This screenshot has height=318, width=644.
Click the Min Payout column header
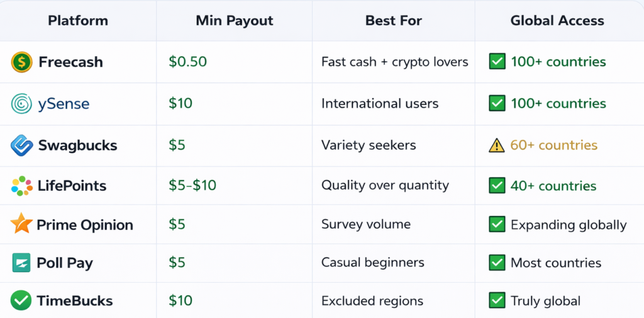point(235,21)
